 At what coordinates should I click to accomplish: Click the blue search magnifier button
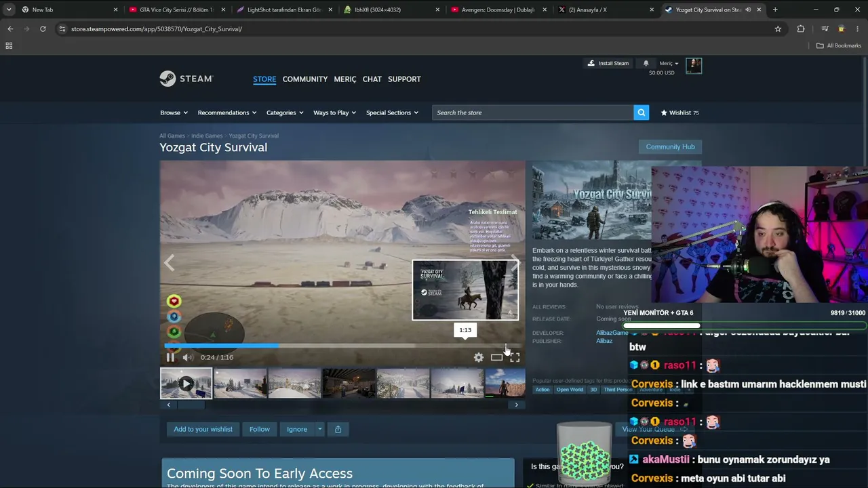click(641, 113)
